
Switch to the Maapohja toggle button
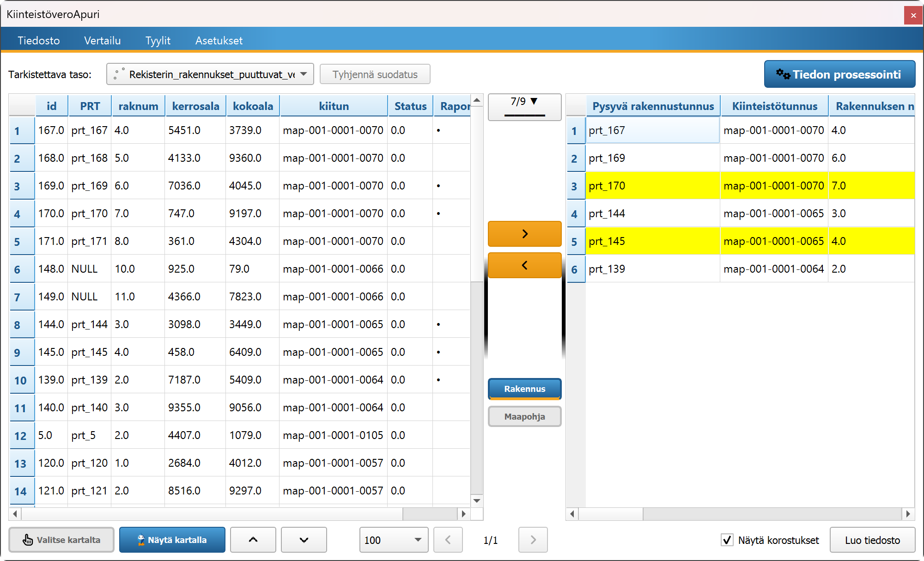pos(524,416)
